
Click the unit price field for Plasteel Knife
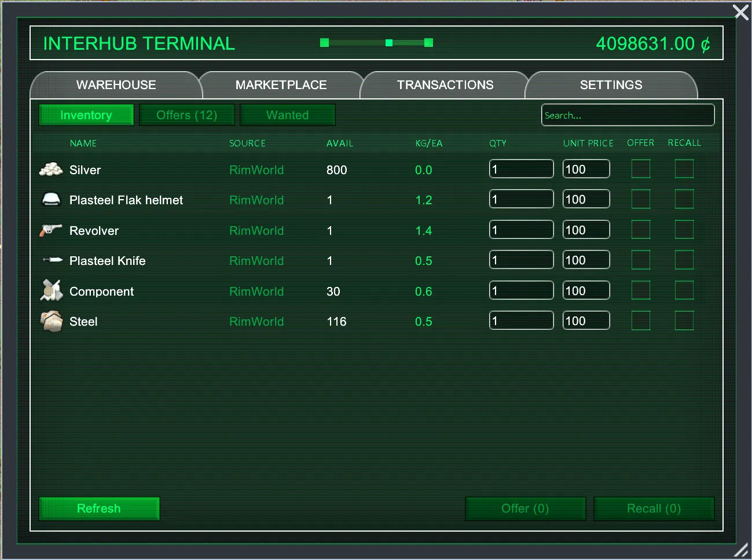point(586,260)
